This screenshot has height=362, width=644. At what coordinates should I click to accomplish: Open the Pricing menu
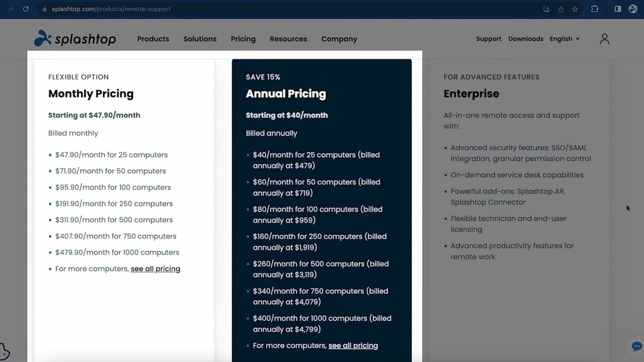(x=243, y=39)
